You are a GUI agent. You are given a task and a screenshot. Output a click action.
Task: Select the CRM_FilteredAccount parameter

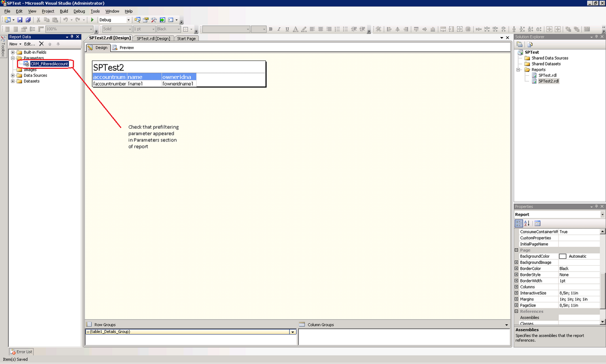pos(49,64)
